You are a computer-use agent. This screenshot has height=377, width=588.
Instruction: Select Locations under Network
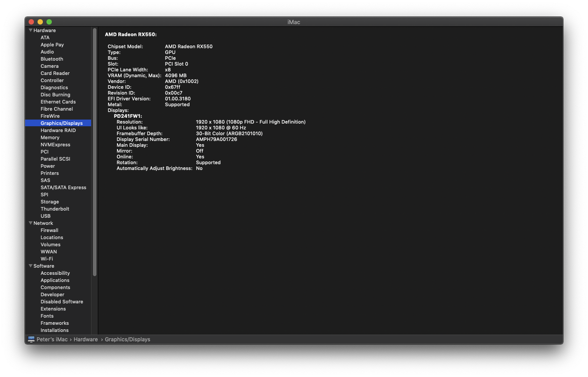(x=52, y=238)
